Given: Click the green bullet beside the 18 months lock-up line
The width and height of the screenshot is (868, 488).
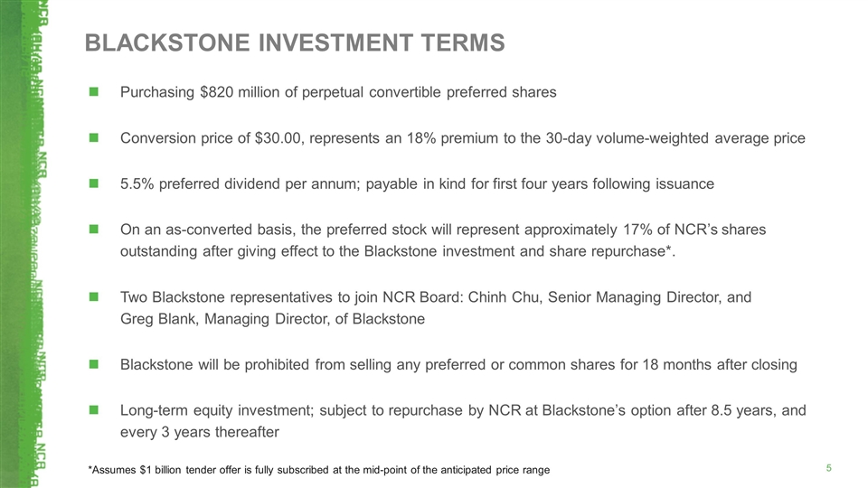Looking at the screenshot, I should [x=94, y=365].
